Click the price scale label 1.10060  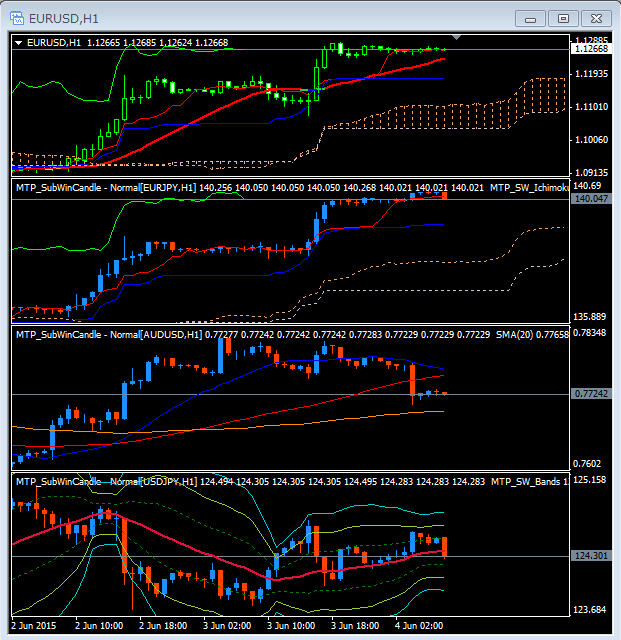(x=591, y=140)
